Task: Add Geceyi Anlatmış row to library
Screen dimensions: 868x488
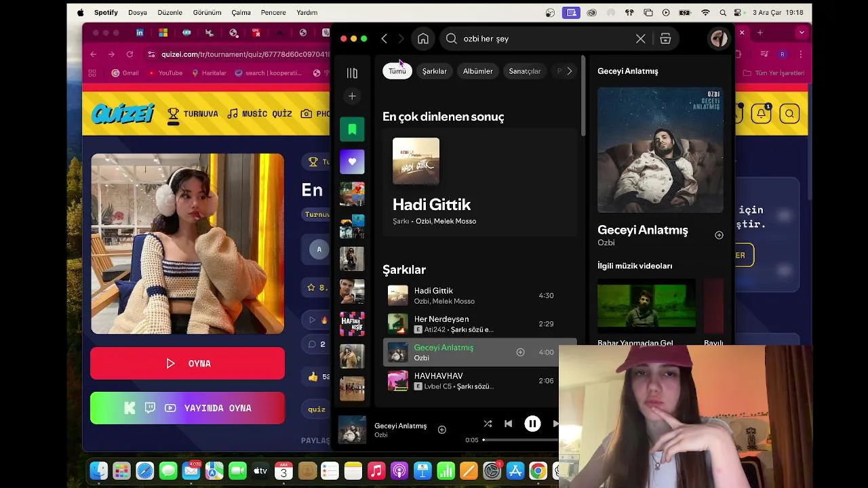Action: [x=520, y=352]
